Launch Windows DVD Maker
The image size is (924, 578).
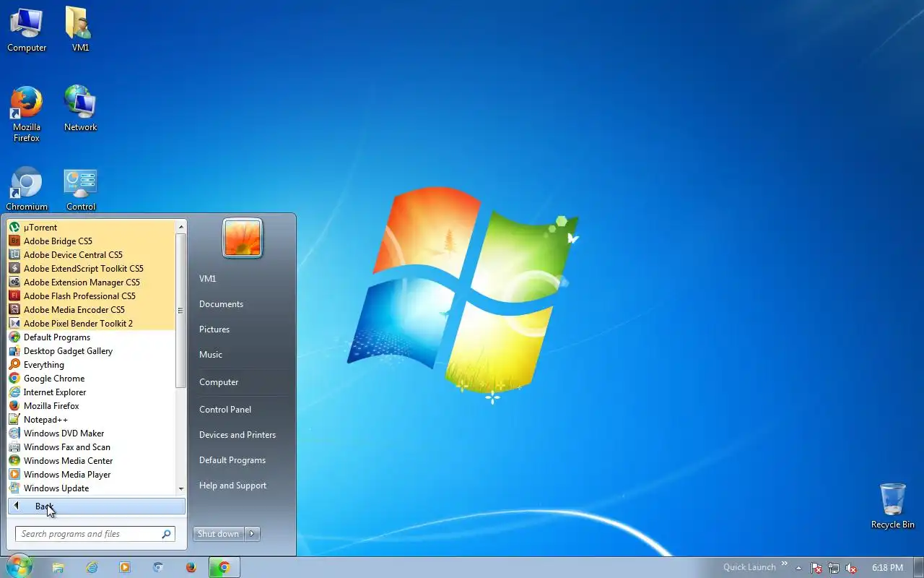[91, 433]
